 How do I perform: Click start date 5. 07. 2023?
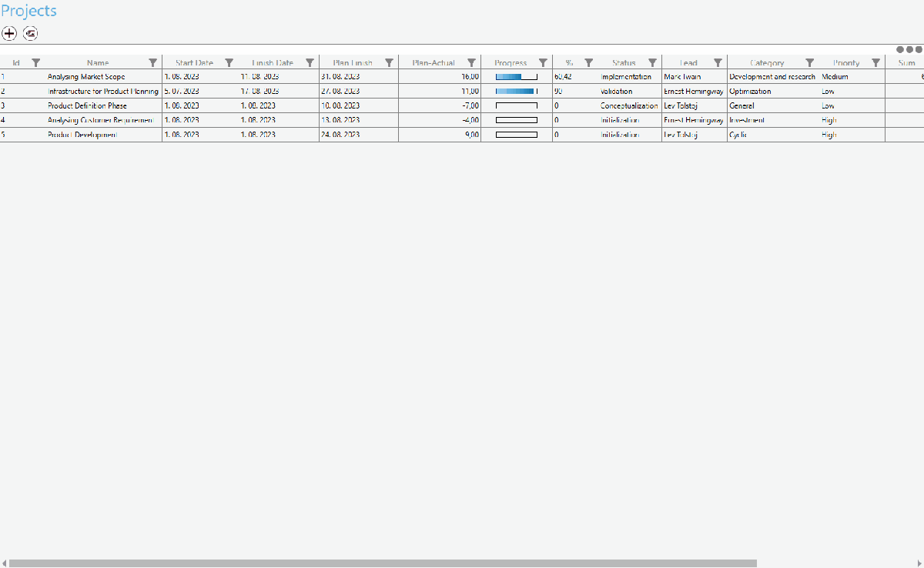point(182,92)
